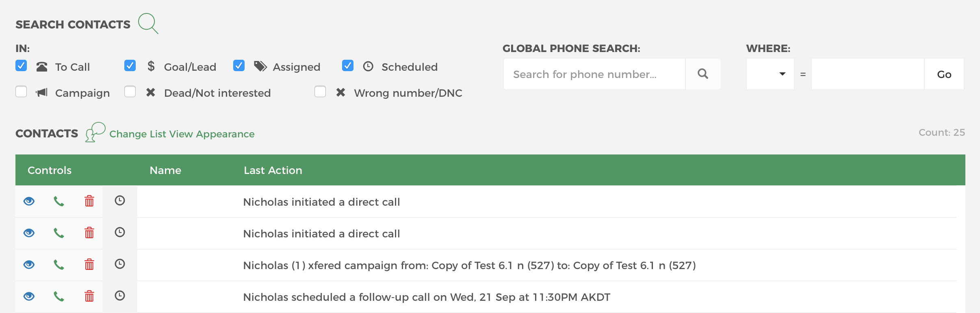Call the Nicholas follow-up row contact

point(59,296)
